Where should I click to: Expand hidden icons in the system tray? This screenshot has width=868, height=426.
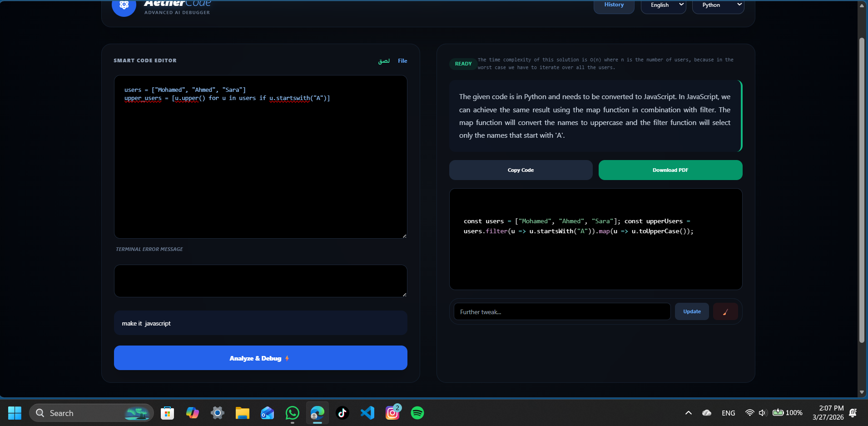tap(689, 413)
